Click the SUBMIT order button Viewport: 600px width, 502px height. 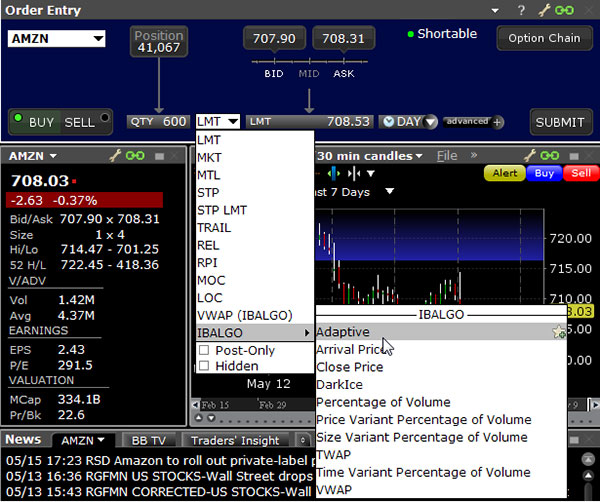point(560,122)
